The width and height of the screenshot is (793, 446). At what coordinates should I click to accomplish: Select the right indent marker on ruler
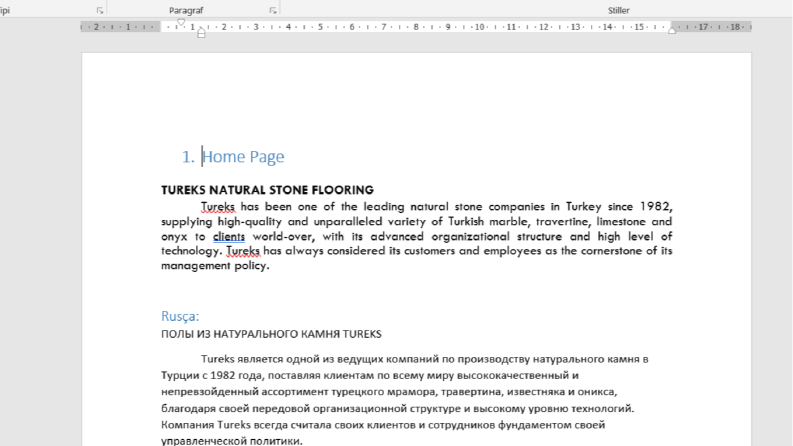672,30
